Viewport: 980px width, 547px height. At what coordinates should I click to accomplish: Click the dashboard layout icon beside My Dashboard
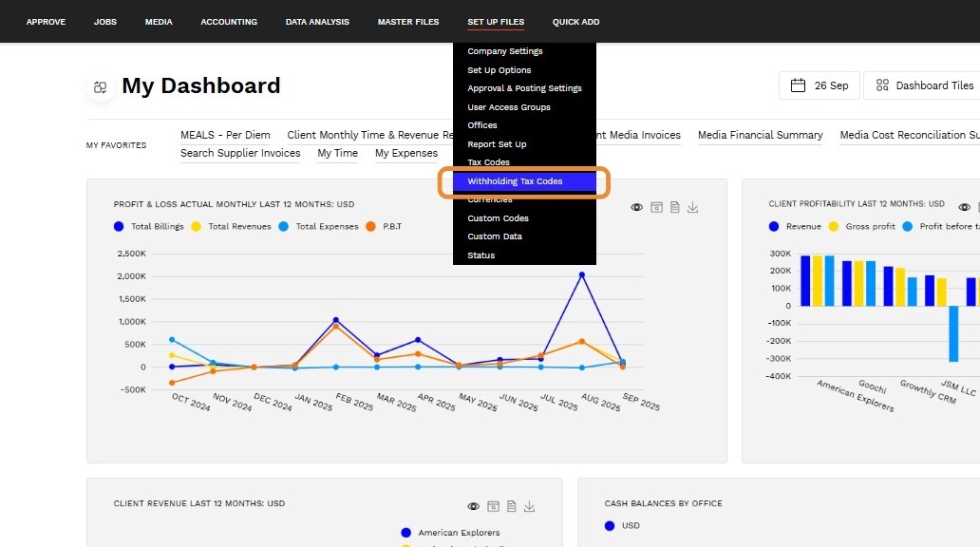click(x=100, y=87)
